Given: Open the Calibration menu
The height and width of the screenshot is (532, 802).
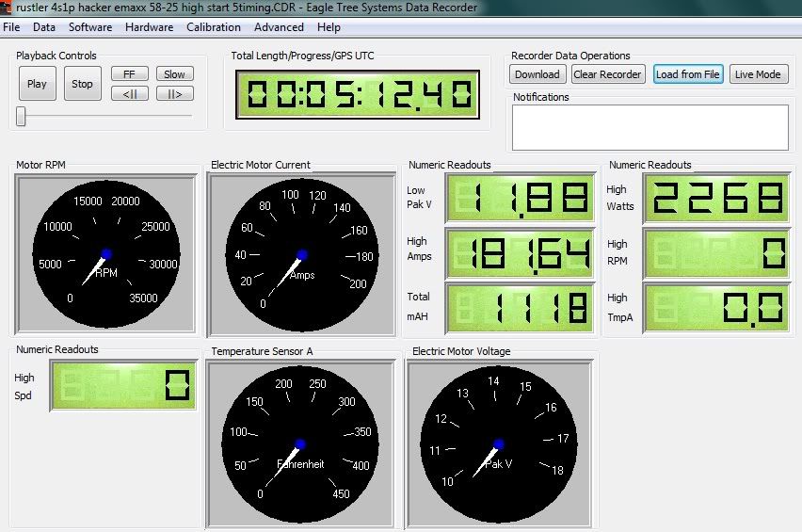Looking at the screenshot, I should coord(214,27).
